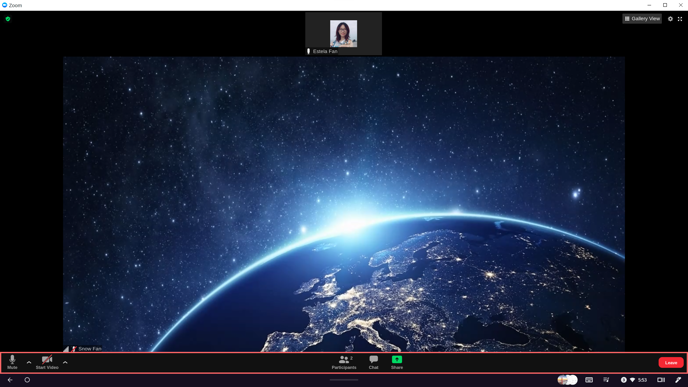Open Zoom settings gear icon

point(670,19)
